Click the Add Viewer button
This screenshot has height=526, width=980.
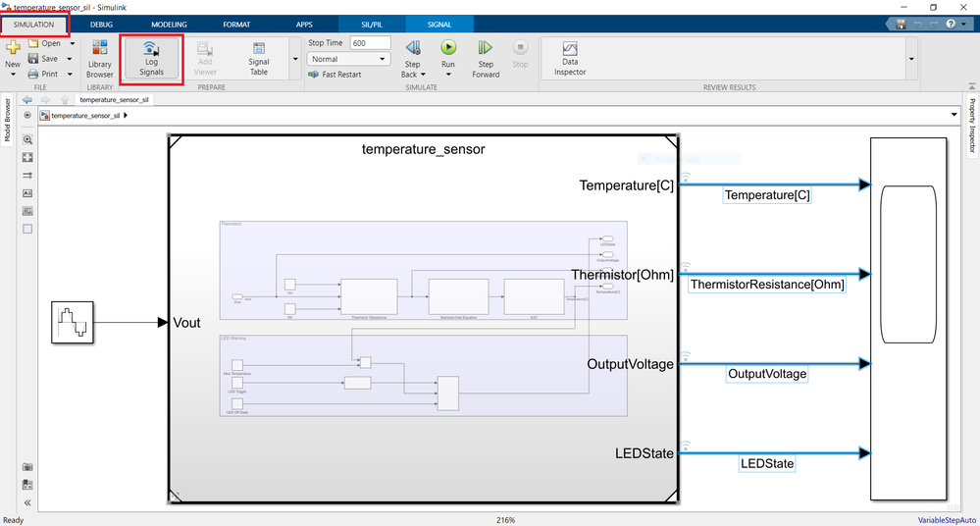click(x=205, y=58)
